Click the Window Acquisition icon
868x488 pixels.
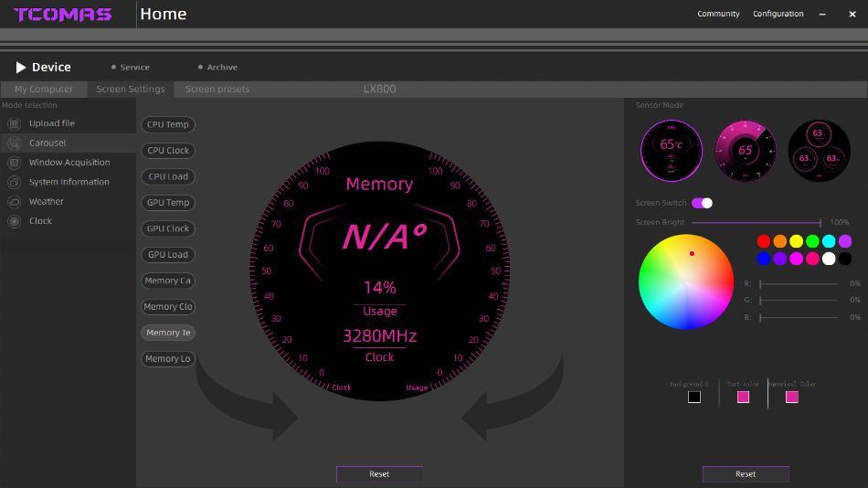click(x=14, y=163)
